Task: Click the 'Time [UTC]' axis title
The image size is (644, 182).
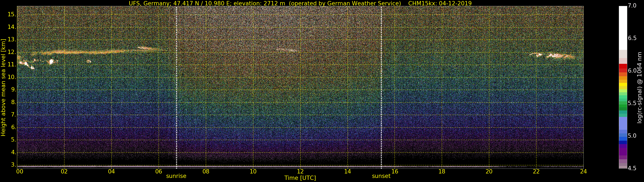Action: point(300,178)
